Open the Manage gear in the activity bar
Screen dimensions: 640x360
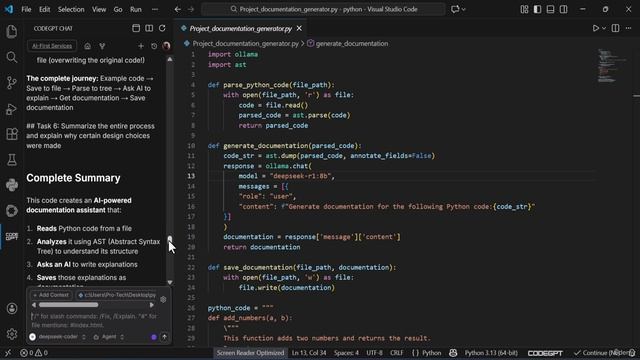point(11,334)
